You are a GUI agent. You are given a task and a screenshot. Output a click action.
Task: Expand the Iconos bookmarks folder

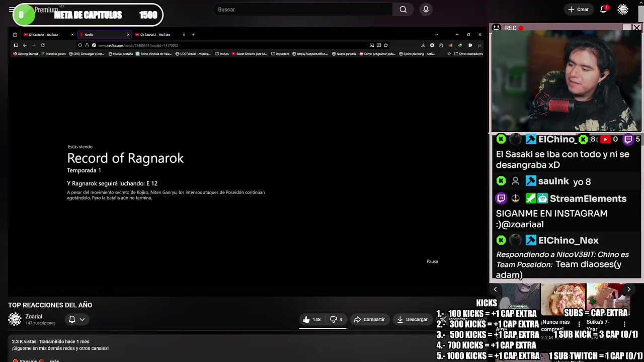click(x=222, y=54)
